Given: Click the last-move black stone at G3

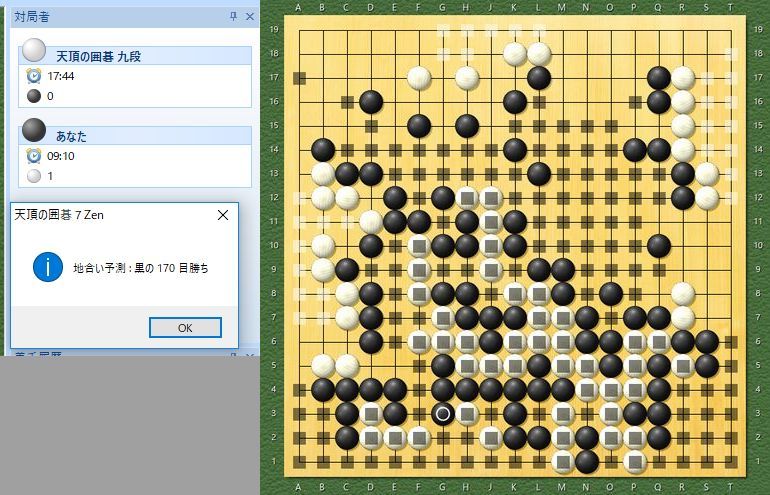Looking at the screenshot, I should pos(442,414).
